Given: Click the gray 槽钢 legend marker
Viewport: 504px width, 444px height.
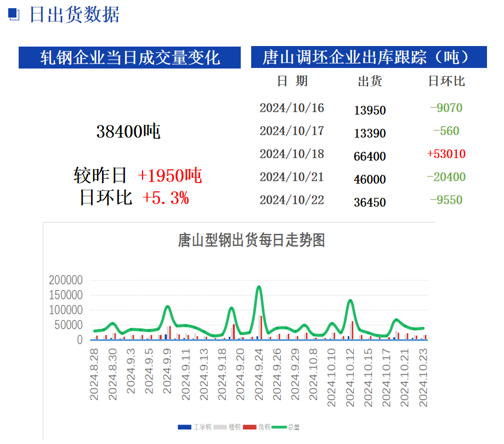Looking at the screenshot, I should 220,427.
